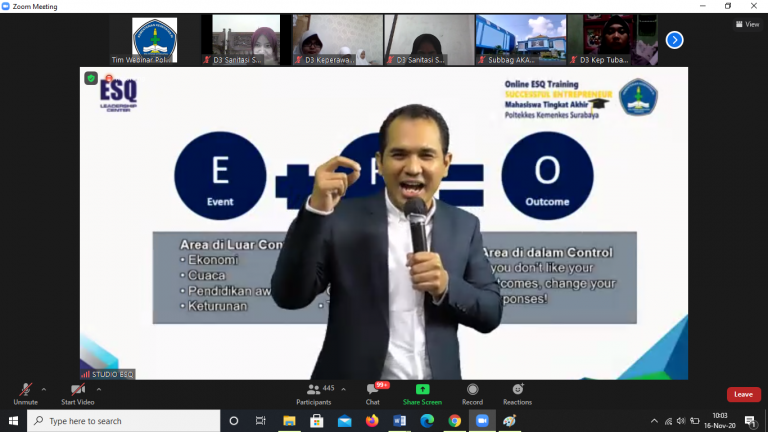The image size is (768, 432).
Task: Open Firefox from the taskbar
Action: tap(372, 421)
